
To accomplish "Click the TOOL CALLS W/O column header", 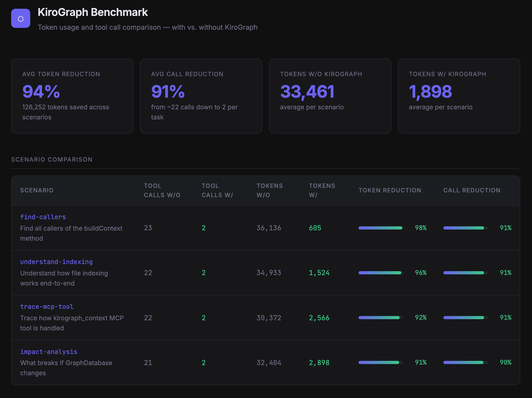I will (162, 190).
